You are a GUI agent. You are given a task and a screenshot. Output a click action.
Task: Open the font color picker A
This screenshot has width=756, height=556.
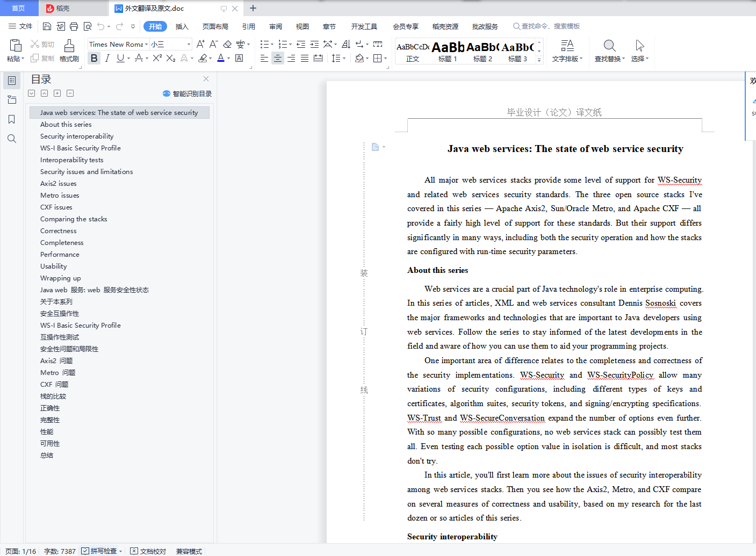coord(221,58)
